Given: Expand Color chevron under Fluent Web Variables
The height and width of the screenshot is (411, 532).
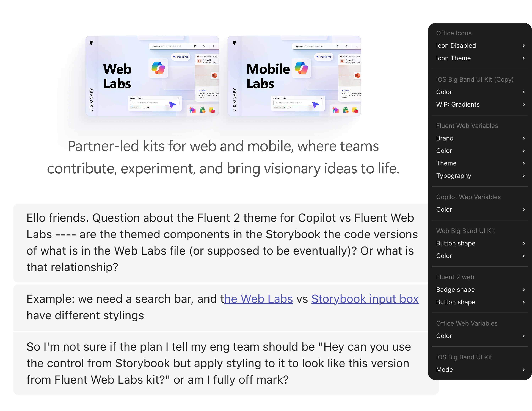Looking at the screenshot, I should pos(524,151).
